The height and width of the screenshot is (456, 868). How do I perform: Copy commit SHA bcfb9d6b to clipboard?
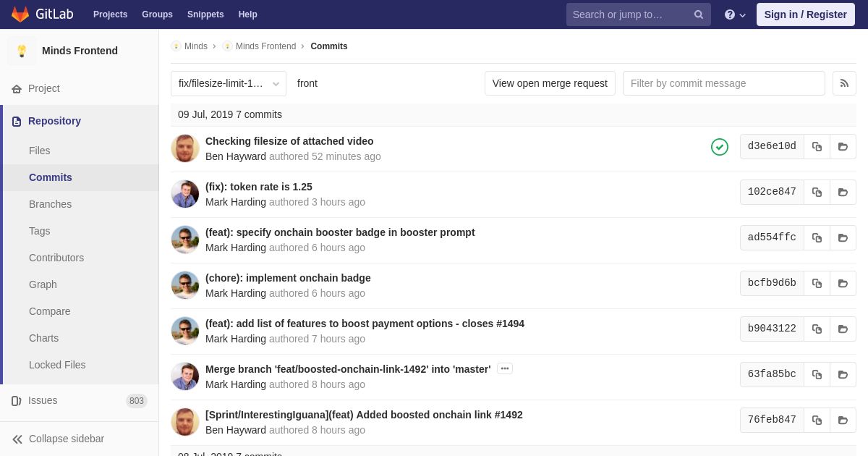817,283
